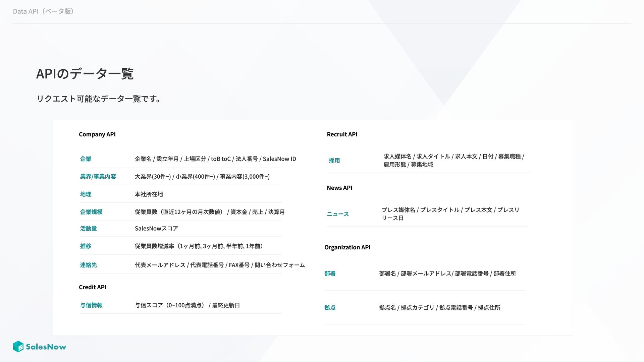Select the 地理 row label
Viewport: 644px width, 362px height.
tap(86, 194)
